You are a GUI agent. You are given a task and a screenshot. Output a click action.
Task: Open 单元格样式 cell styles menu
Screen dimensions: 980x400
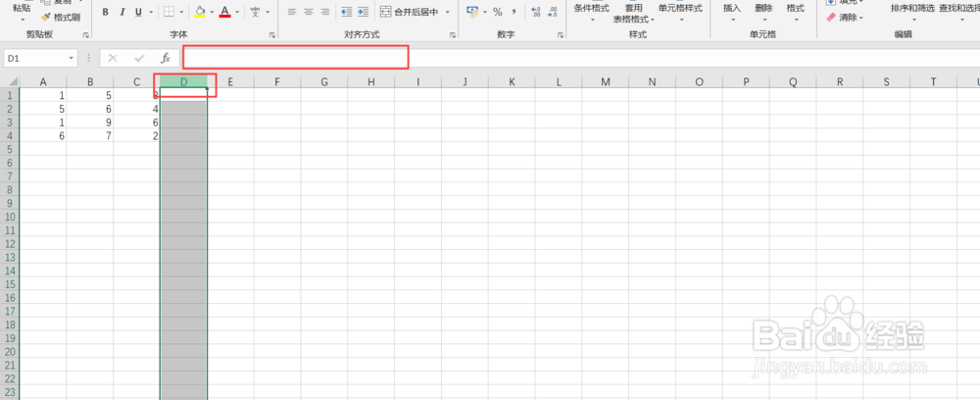pyautogui.click(x=681, y=13)
